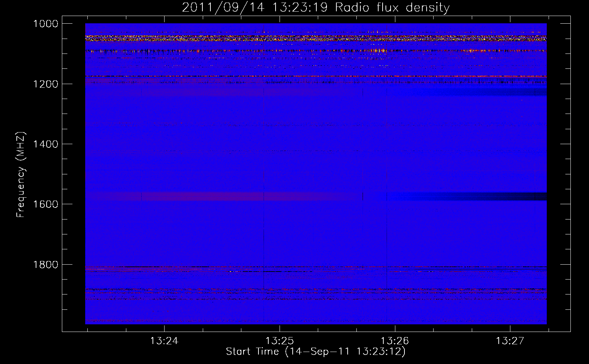The height and width of the screenshot is (364, 589).
Task: Click the plot title '2011/09/14 13:23:19 Radio flux density'
Action: tap(316, 8)
